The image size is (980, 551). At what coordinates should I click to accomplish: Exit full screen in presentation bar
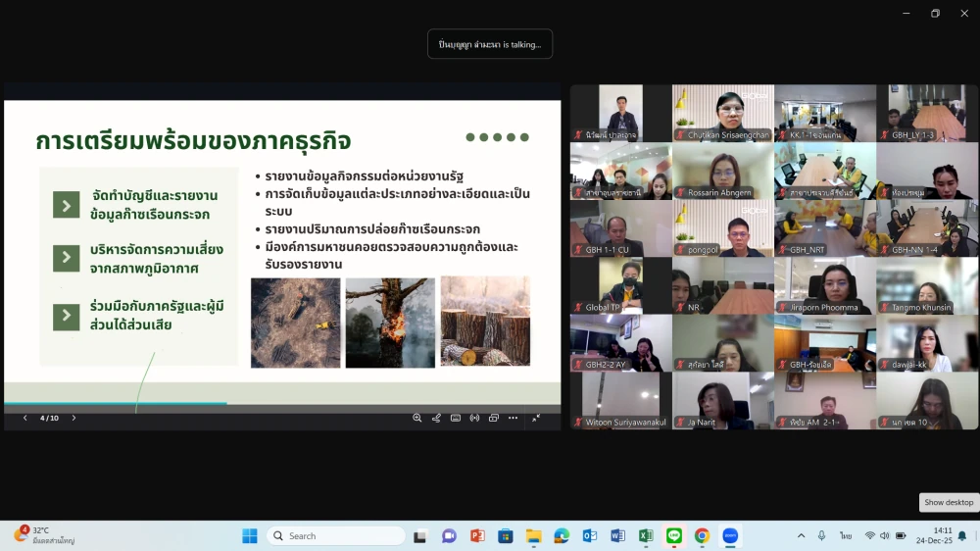point(536,418)
